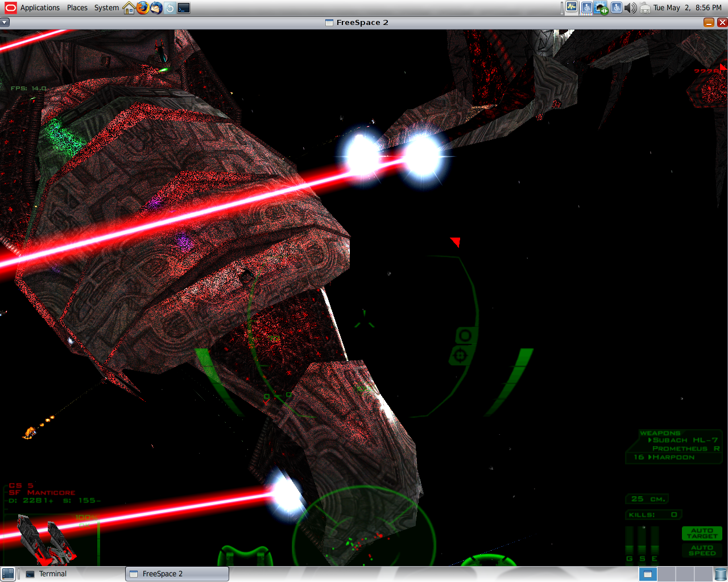Image resolution: width=728 pixels, height=582 pixels.
Task: Open the Firefox browser launcher
Action: (x=143, y=8)
